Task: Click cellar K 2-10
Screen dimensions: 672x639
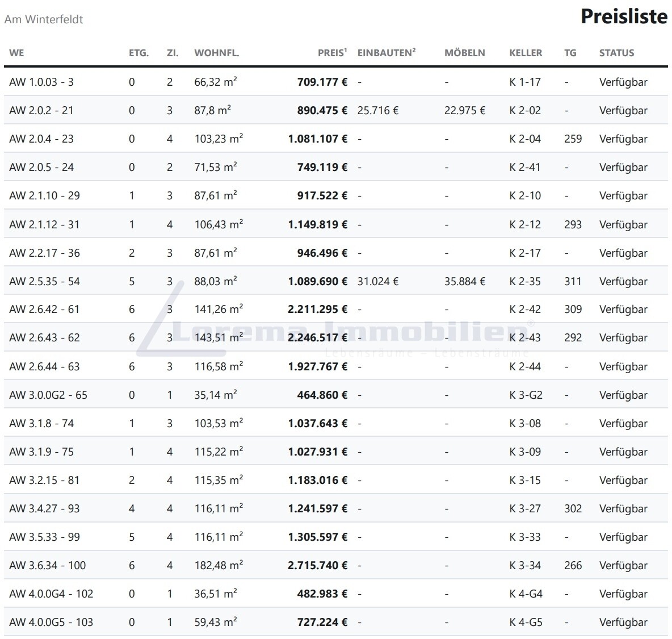Action: coord(525,195)
